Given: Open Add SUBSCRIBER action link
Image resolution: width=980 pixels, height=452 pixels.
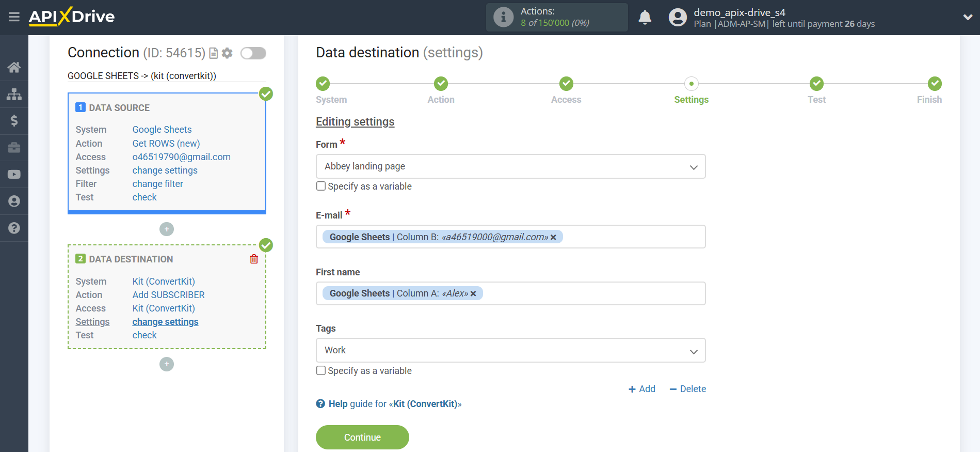Looking at the screenshot, I should point(169,295).
